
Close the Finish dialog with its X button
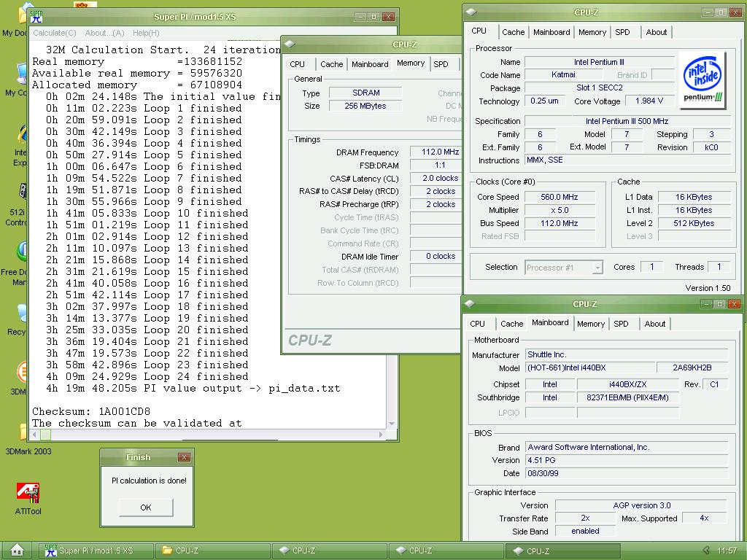[x=184, y=457]
